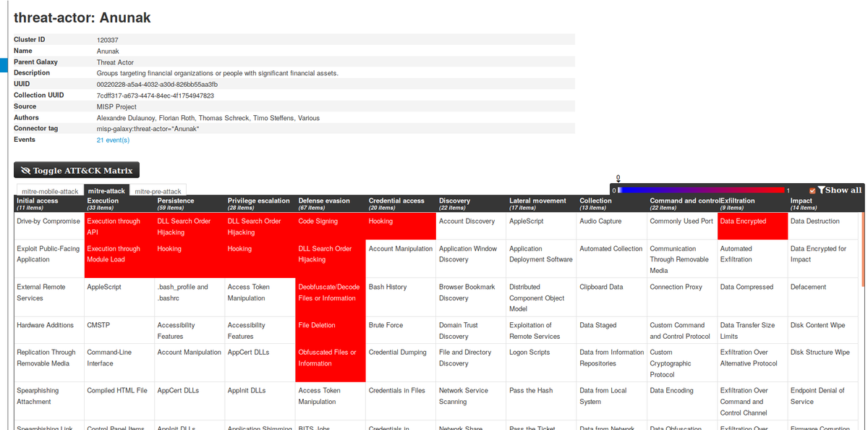Click the Brute Force cell

click(x=401, y=330)
